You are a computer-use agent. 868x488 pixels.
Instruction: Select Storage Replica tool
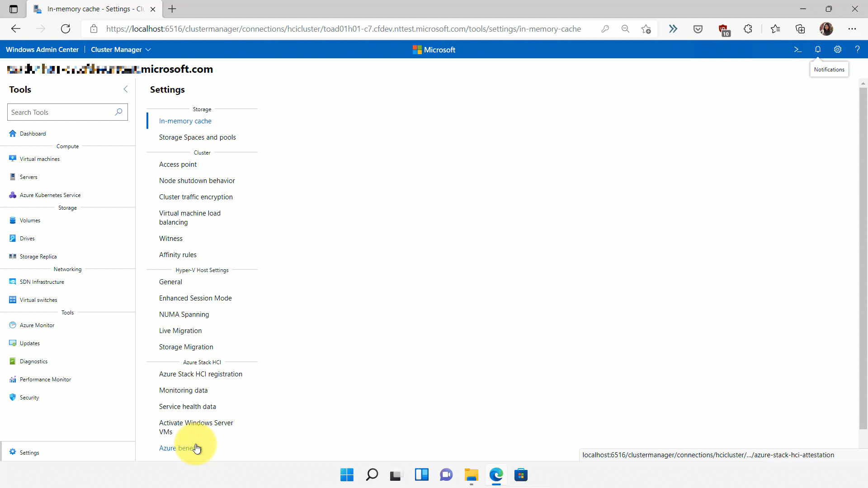pyautogui.click(x=38, y=256)
